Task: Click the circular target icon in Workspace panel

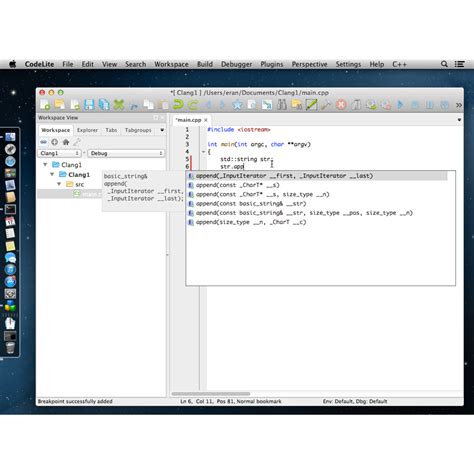Action: coord(55,142)
